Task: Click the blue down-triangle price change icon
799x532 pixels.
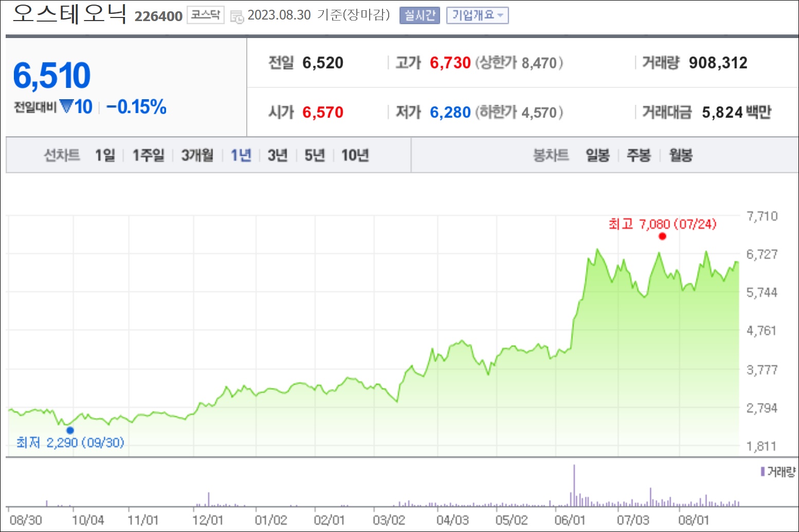Action: tap(67, 106)
